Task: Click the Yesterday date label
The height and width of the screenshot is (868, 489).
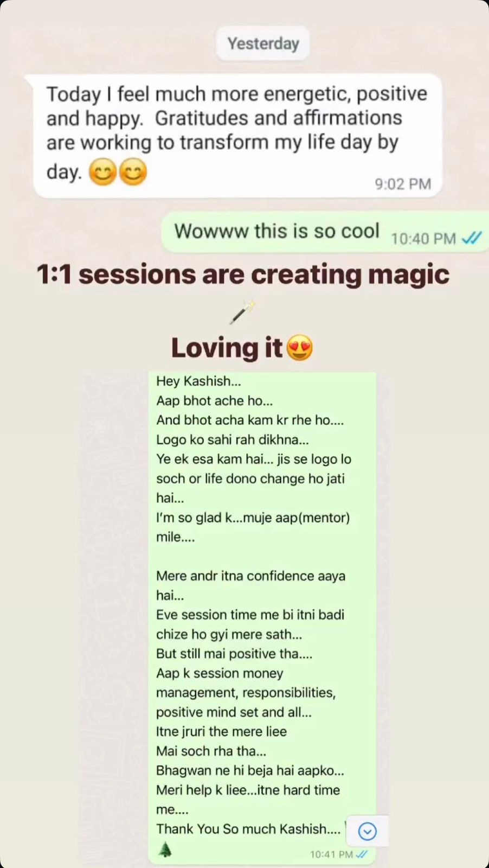Action: (x=263, y=43)
